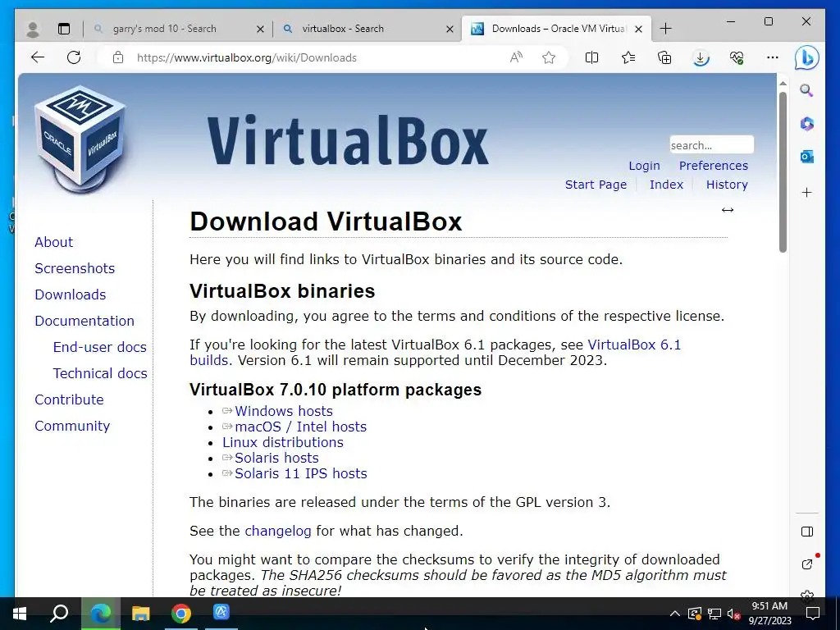The image size is (840, 630).
Task: Open Community link
Action: [72, 426]
